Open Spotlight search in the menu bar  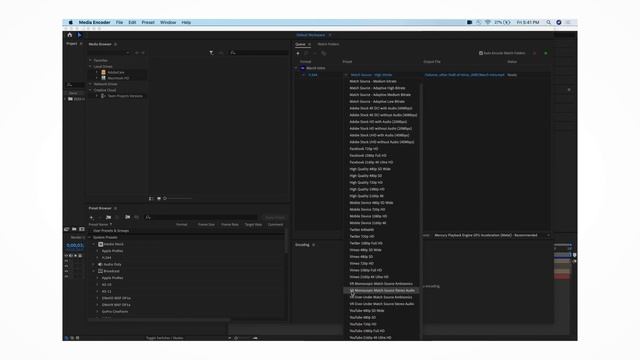[x=549, y=22]
